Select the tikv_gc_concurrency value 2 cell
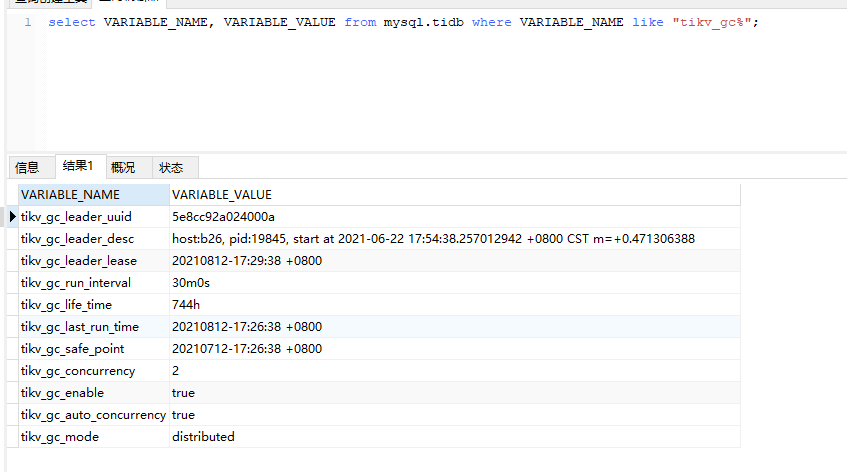 coord(176,371)
